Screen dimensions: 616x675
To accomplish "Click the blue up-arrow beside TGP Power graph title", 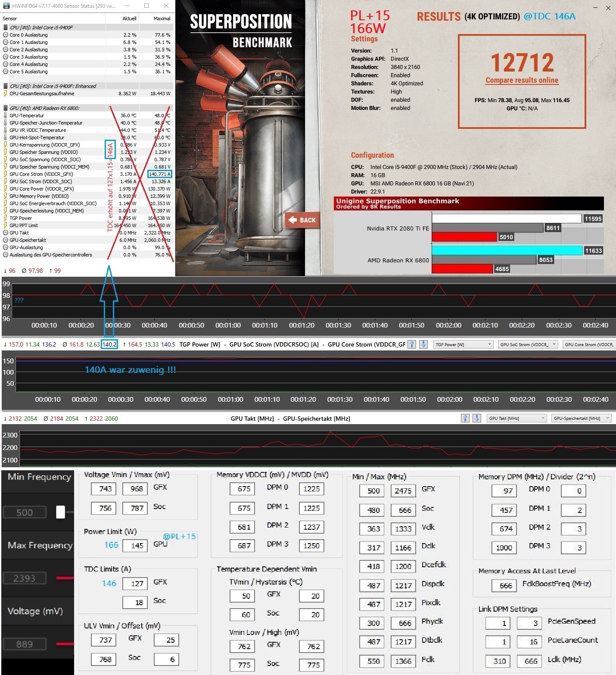I will [412, 344].
